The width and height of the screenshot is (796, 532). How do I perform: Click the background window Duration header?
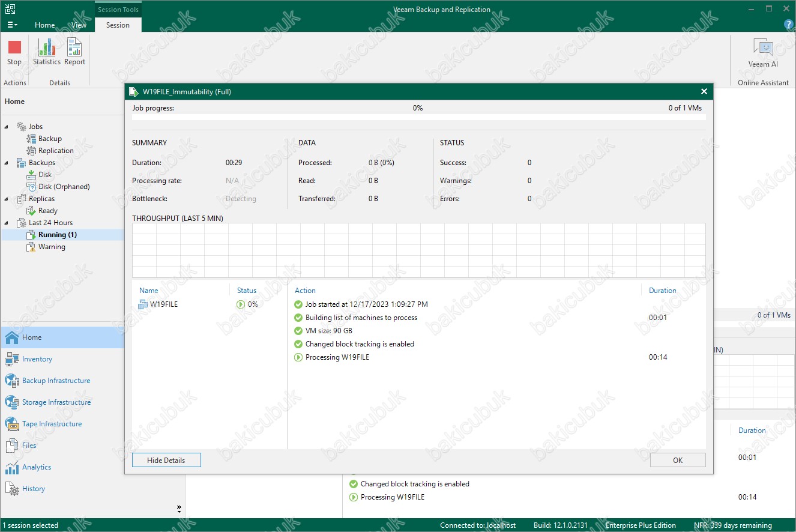tap(752, 431)
